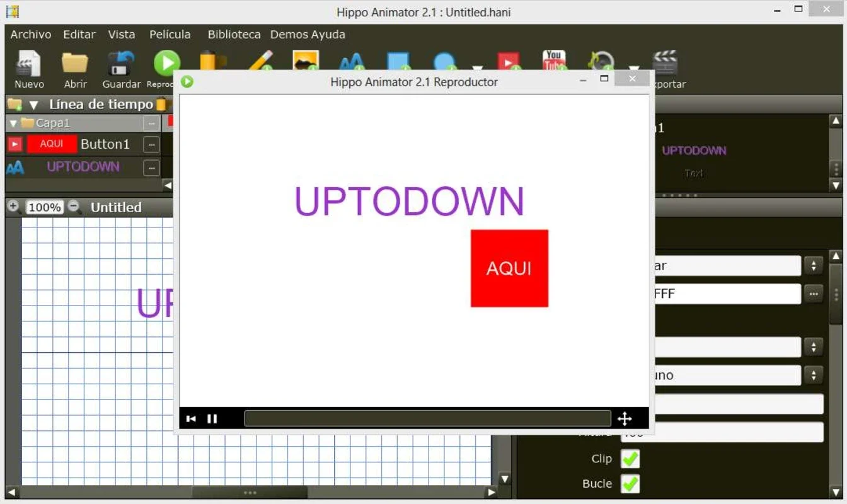Image resolution: width=847 pixels, height=504 pixels.
Task: Select the Button1 layer name
Action: [105, 144]
